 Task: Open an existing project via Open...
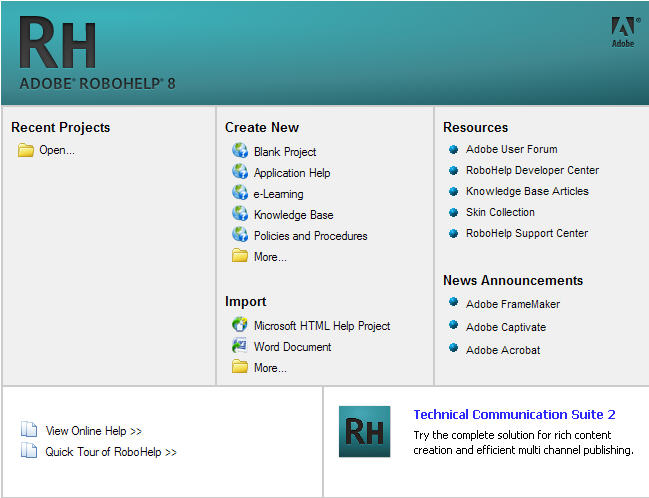click(x=57, y=150)
